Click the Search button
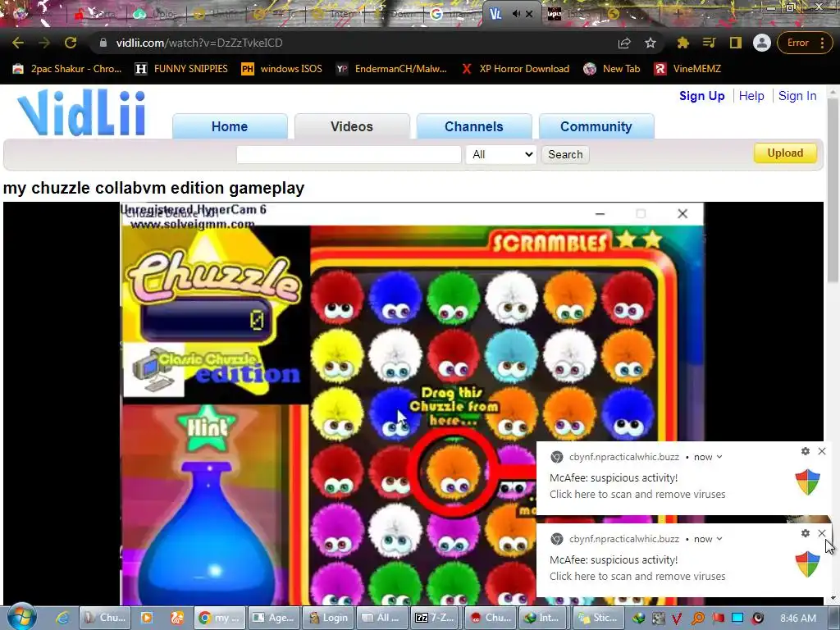The image size is (840, 630). point(565,154)
